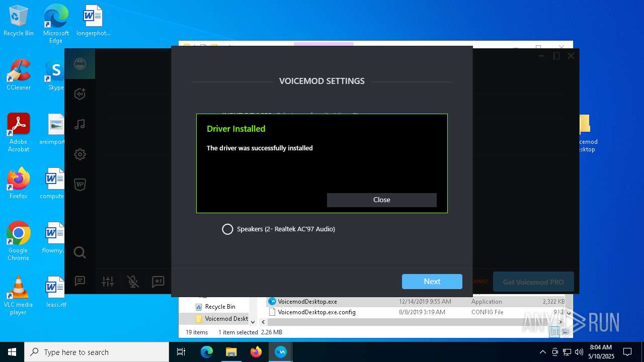Image resolution: width=644 pixels, height=362 pixels.
Task: Open the network icon in system tray
Action: pyautogui.click(x=567, y=352)
